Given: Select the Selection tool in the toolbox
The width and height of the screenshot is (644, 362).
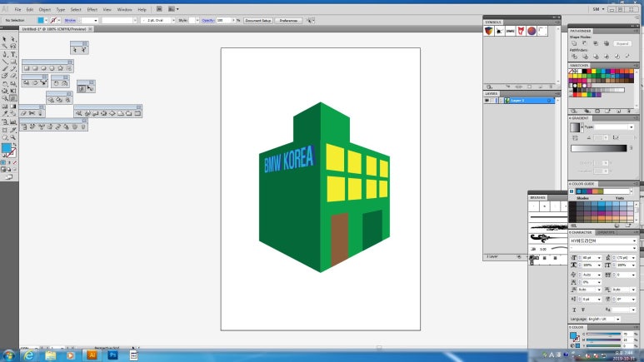Looking at the screenshot, I should point(4,39).
